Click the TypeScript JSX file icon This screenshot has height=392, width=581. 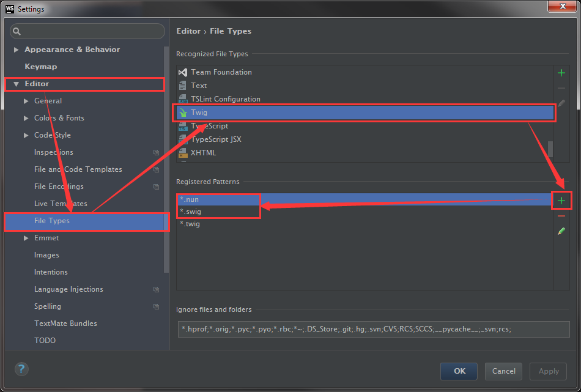point(183,139)
